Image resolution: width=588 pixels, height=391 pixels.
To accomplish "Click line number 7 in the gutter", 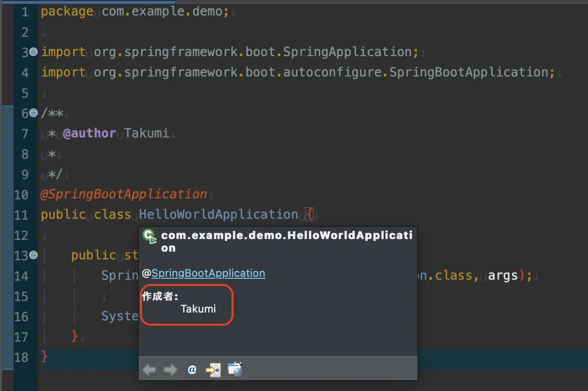I will click(x=25, y=133).
